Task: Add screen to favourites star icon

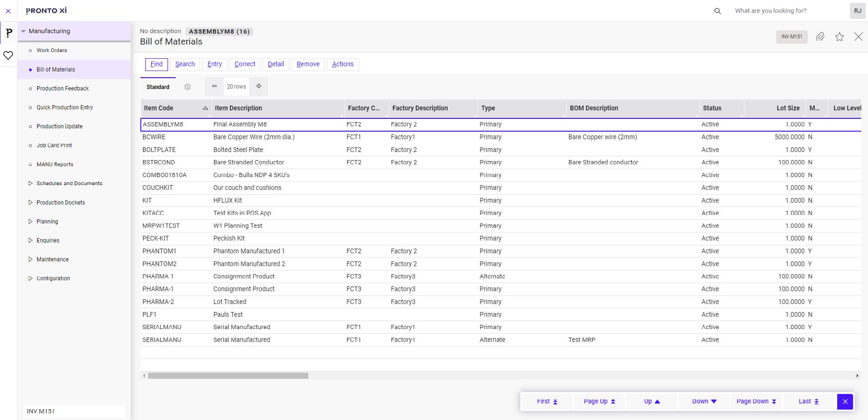Action: click(840, 36)
